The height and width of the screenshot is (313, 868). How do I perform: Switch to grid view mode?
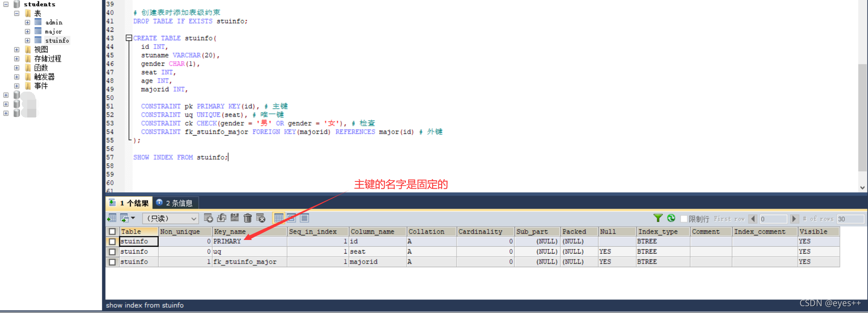278,218
